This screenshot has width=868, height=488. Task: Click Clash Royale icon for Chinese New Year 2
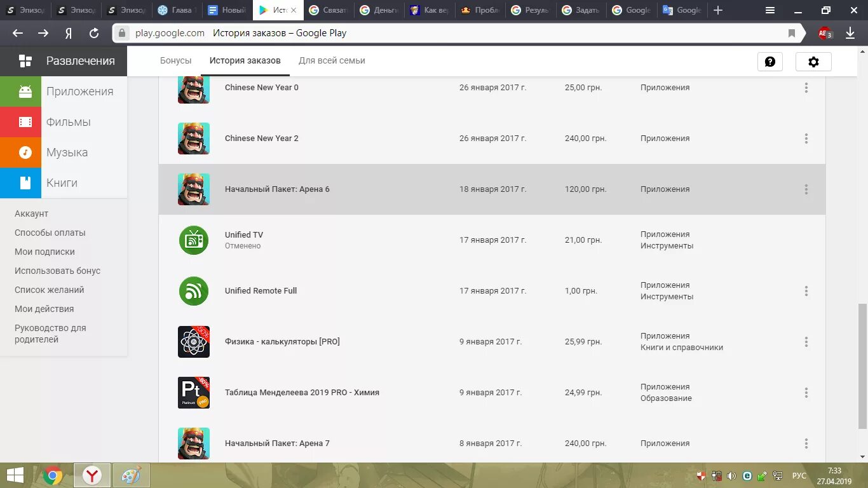194,139
